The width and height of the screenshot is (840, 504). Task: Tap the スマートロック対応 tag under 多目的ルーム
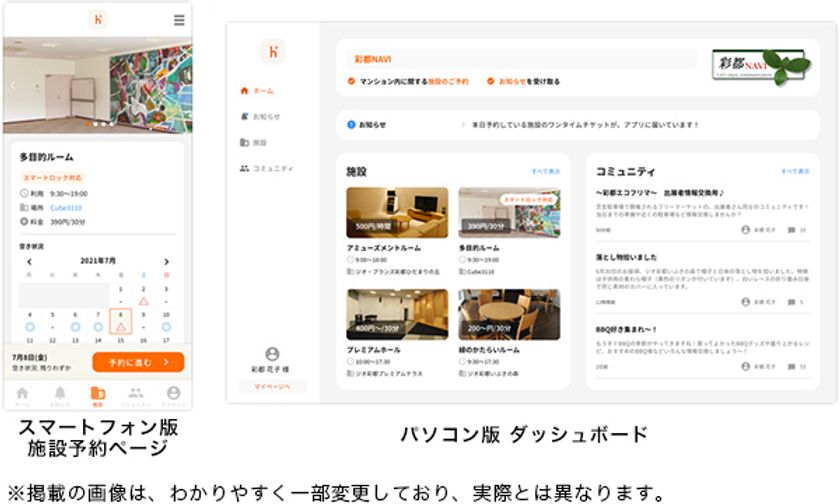(x=52, y=177)
